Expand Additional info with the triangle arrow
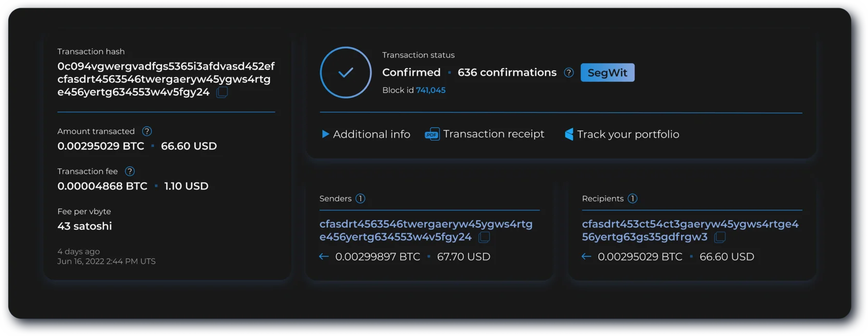The width and height of the screenshot is (868, 336). pyautogui.click(x=325, y=134)
